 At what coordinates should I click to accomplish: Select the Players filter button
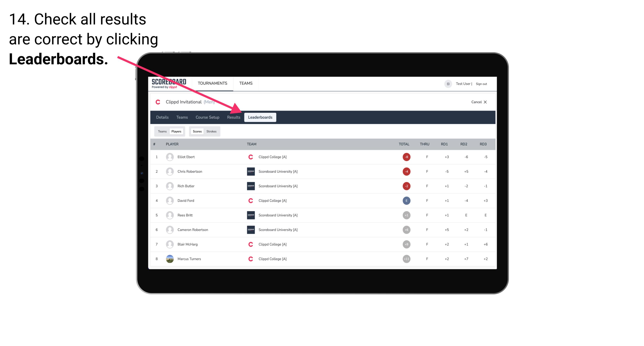coord(177,131)
